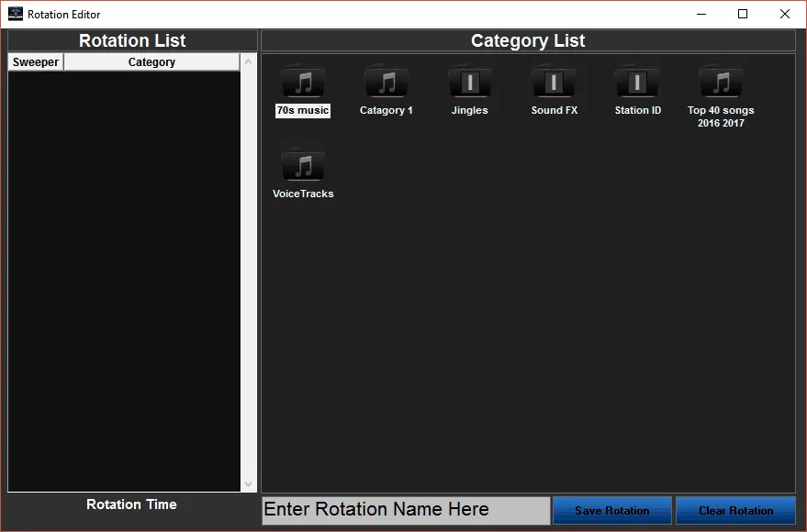Click the Category column header
807x532 pixels.
coord(151,61)
